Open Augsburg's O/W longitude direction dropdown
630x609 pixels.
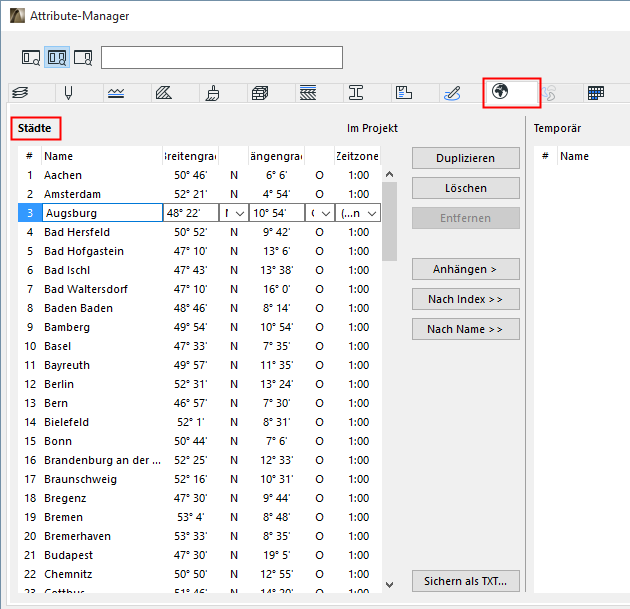320,213
